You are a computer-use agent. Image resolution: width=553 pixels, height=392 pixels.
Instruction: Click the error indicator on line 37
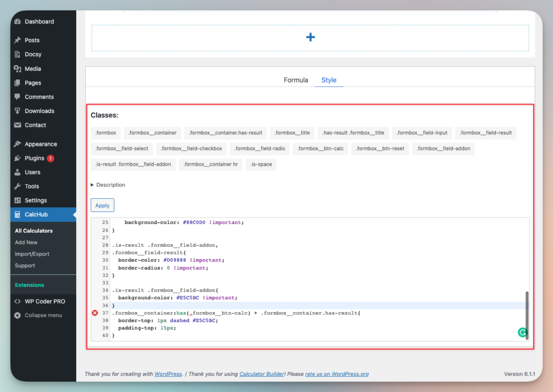coord(94,312)
